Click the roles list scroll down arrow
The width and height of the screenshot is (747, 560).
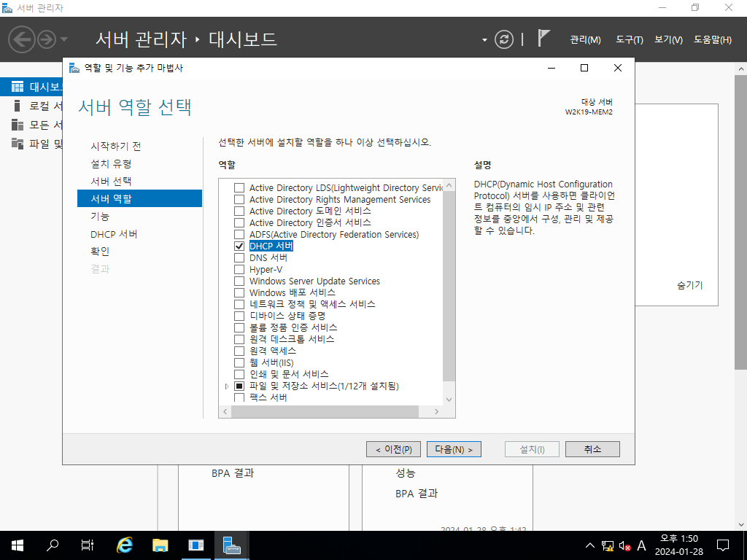[x=449, y=400]
